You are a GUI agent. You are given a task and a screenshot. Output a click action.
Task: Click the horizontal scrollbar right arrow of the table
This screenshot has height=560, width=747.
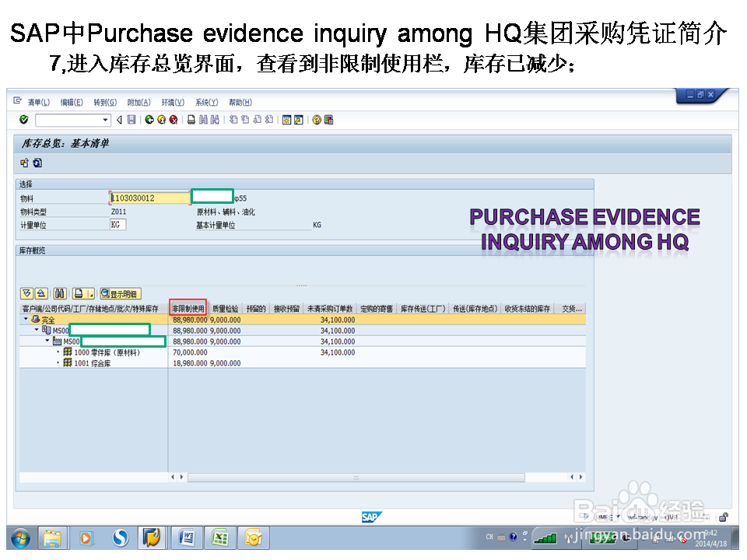[580, 478]
